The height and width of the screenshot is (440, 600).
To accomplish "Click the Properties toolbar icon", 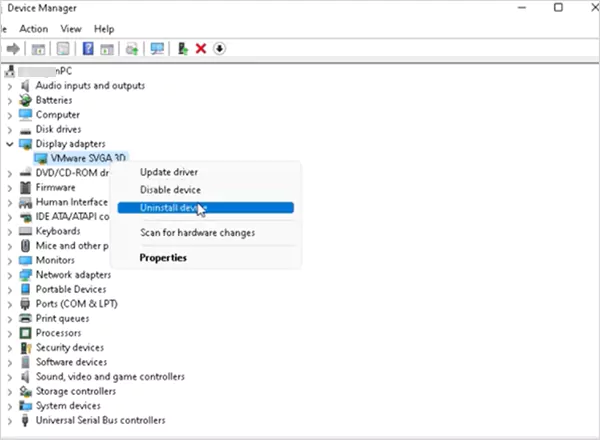I will pos(63,49).
